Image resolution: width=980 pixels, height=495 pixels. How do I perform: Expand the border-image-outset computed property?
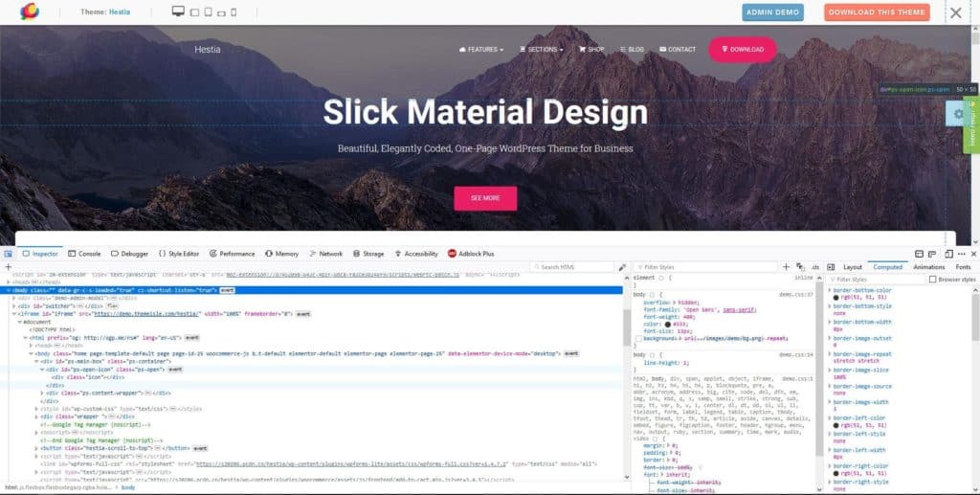click(830, 338)
